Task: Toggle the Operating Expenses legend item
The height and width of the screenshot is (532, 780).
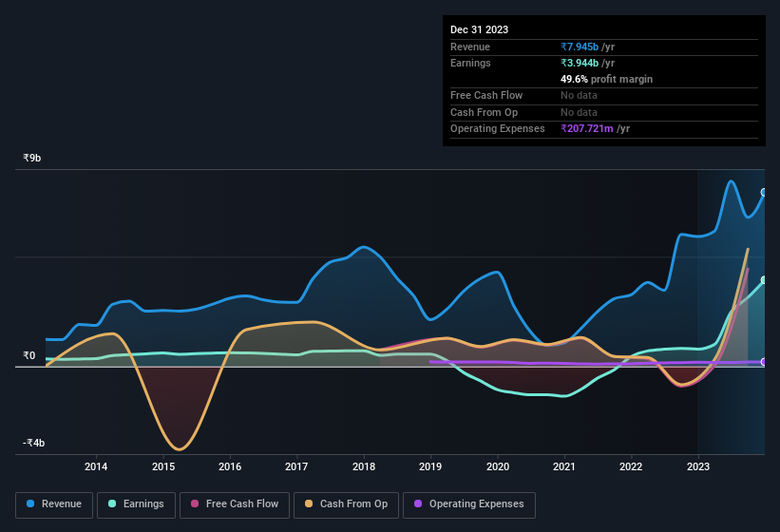Action: coord(468,503)
